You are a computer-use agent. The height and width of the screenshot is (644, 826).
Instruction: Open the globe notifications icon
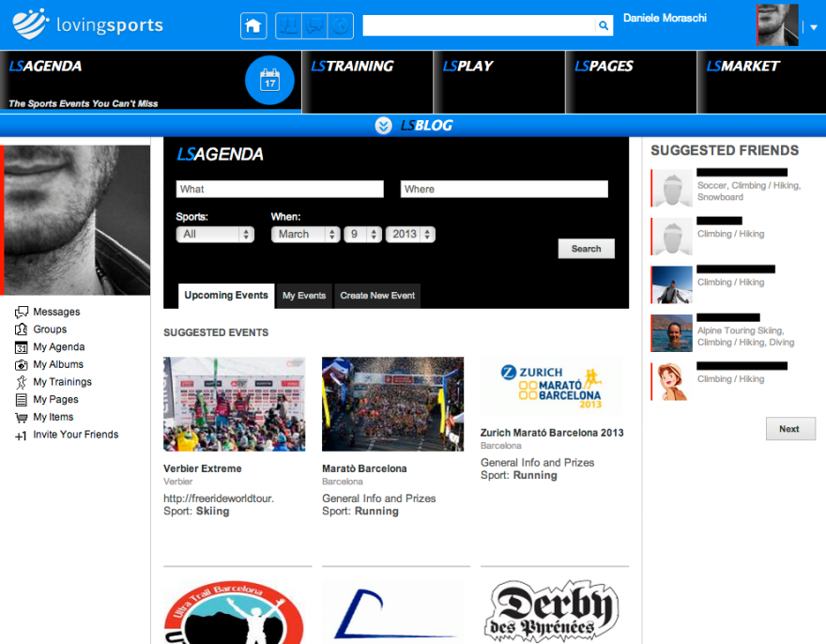341,25
